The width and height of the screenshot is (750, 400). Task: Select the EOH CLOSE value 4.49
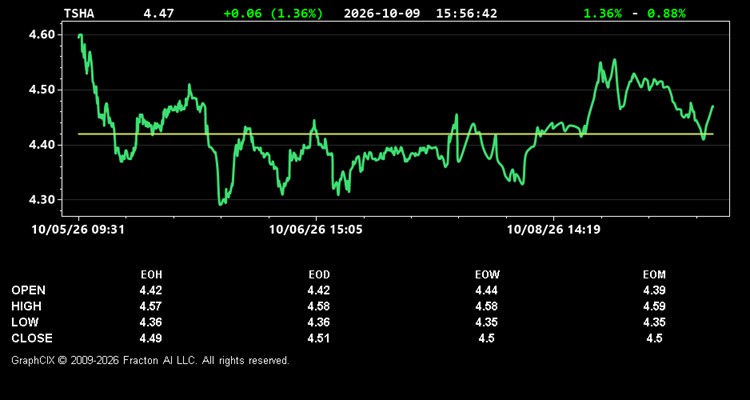pos(151,338)
